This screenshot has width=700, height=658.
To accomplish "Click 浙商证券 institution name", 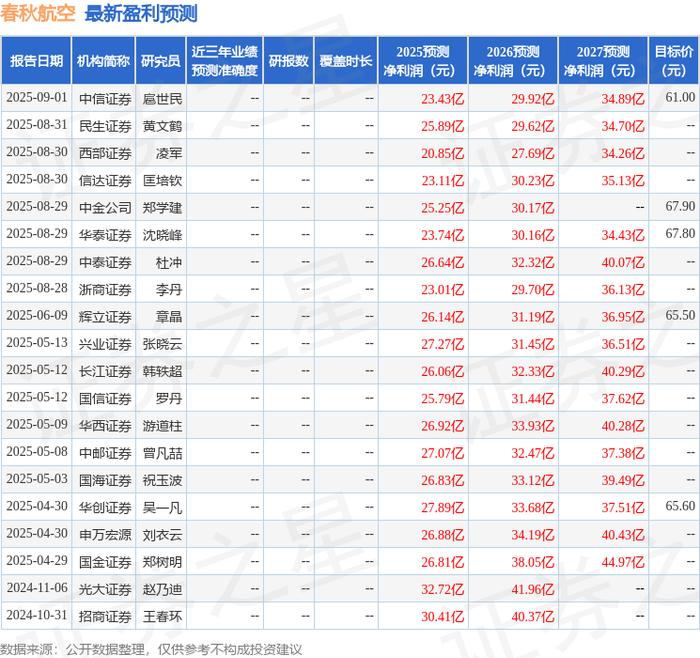I will (x=105, y=289).
